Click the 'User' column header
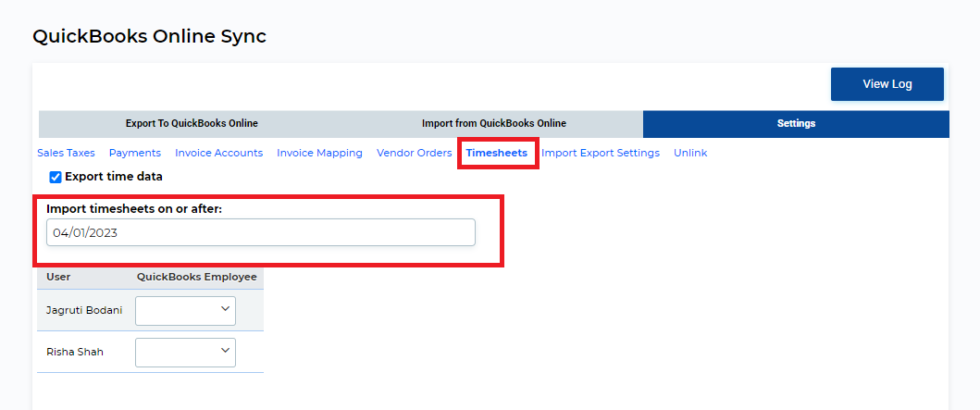Image resolution: width=980 pixels, height=410 pixels. point(58,277)
